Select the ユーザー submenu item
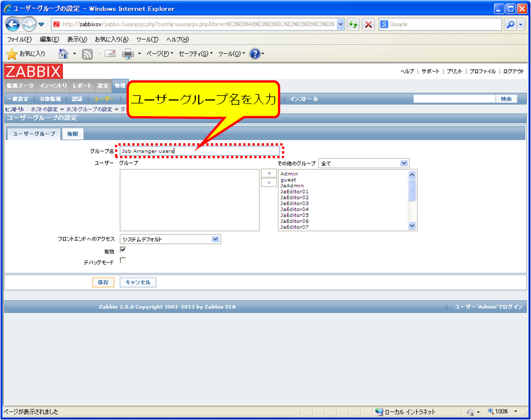The image size is (531, 420). pos(105,99)
